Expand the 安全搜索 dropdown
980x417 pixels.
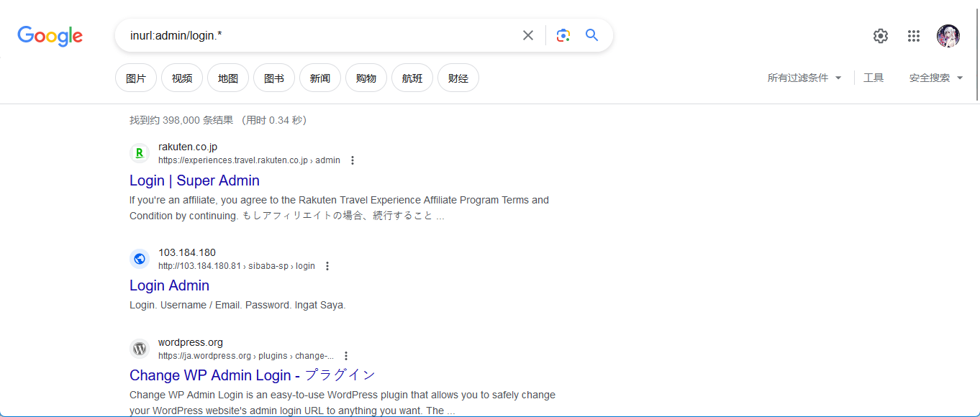click(936, 78)
